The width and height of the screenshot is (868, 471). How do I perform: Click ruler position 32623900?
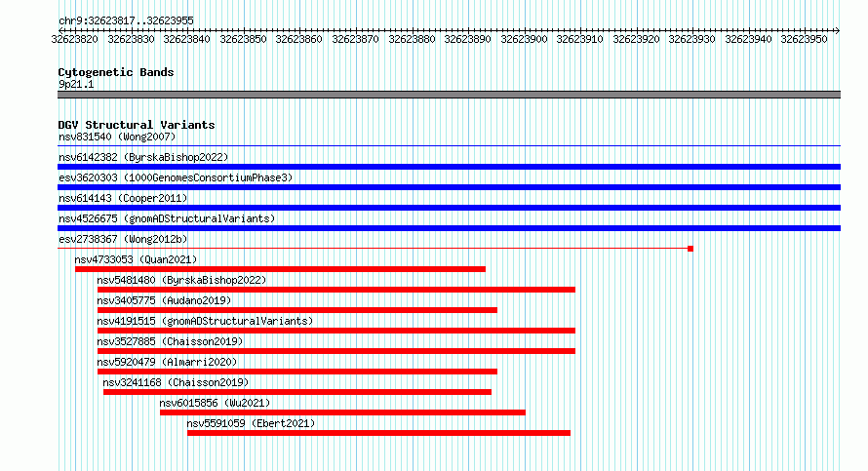tap(525, 39)
